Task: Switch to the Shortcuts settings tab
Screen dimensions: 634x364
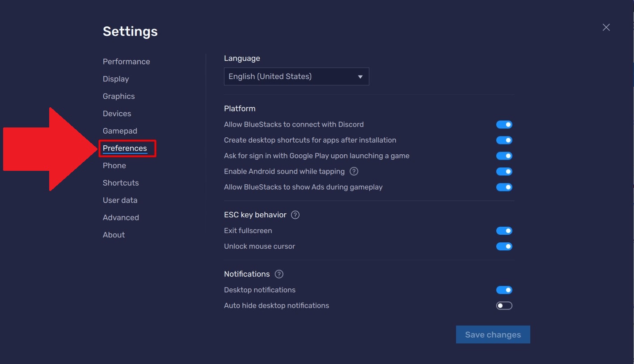Action: (x=121, y=183)
